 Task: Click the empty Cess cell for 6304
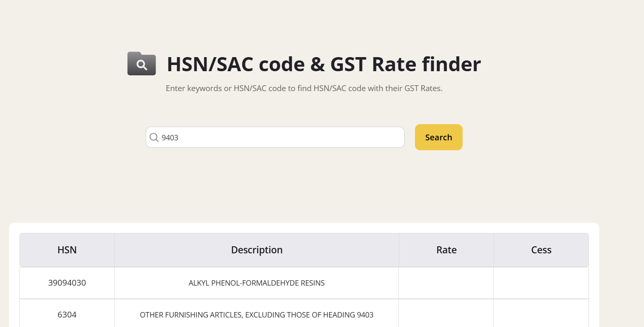point(541,315)
